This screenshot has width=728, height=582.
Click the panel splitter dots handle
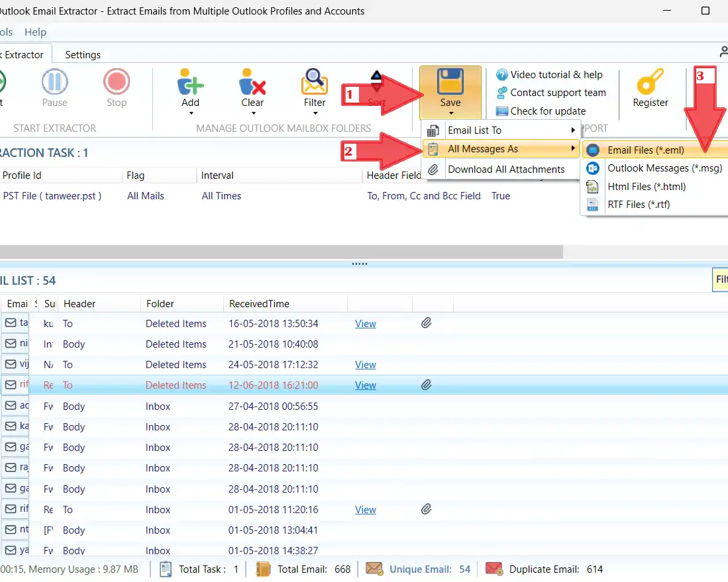point(360,264)
